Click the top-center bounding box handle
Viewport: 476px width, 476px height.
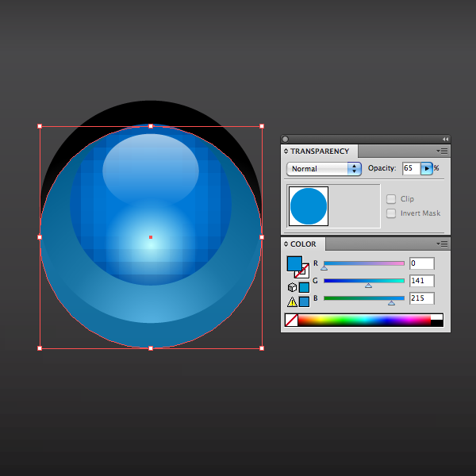coord(151,126)
